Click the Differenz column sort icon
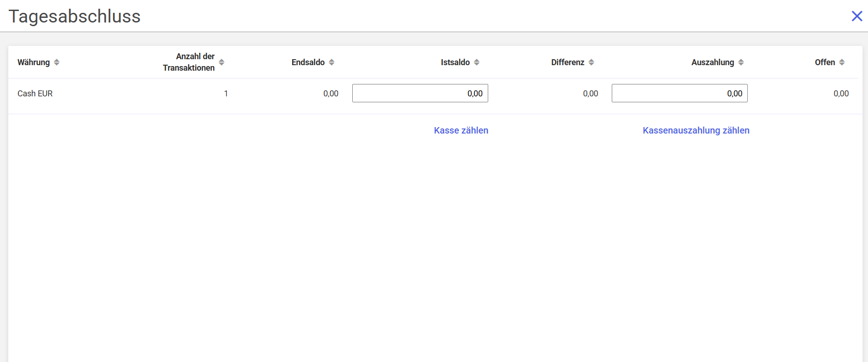868x362 pixels. (591, 62)
